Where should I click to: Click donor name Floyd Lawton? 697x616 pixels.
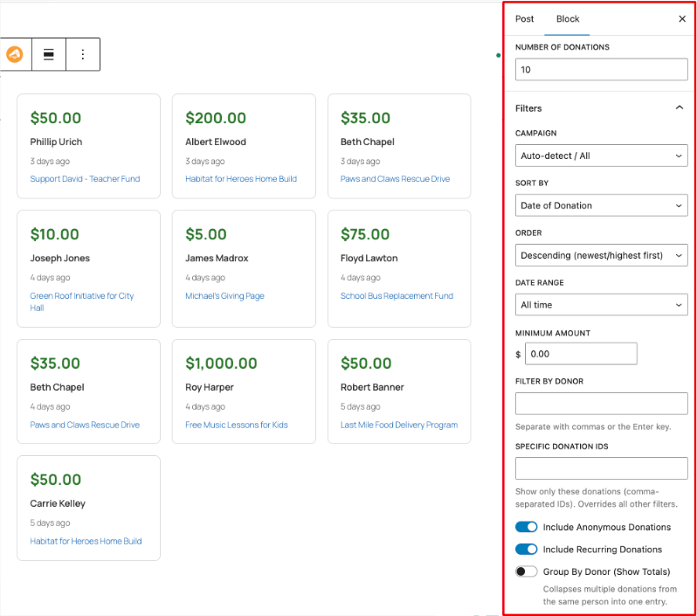(x=369, y=258)
